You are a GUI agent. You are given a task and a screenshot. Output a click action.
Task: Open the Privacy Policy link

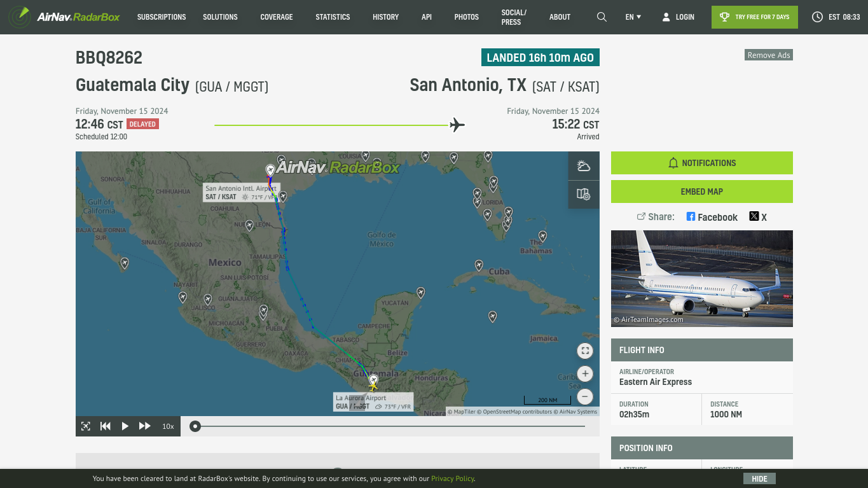(453, 478)
